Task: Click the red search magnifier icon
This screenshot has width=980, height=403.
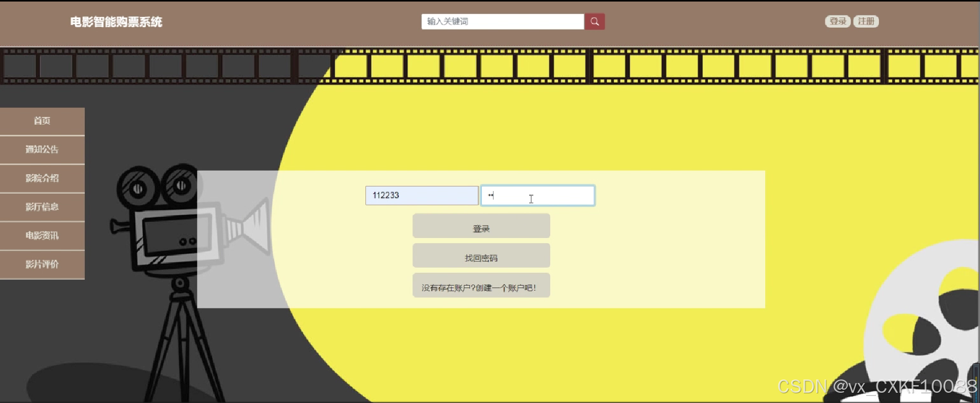Action: tap(594, 21)
